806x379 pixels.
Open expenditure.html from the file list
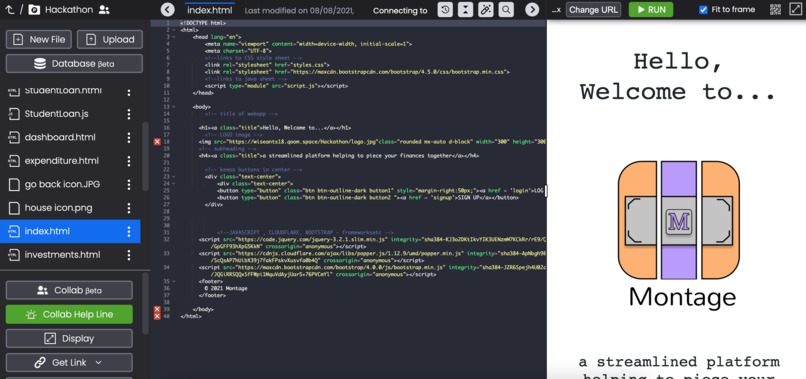(62, 161)
